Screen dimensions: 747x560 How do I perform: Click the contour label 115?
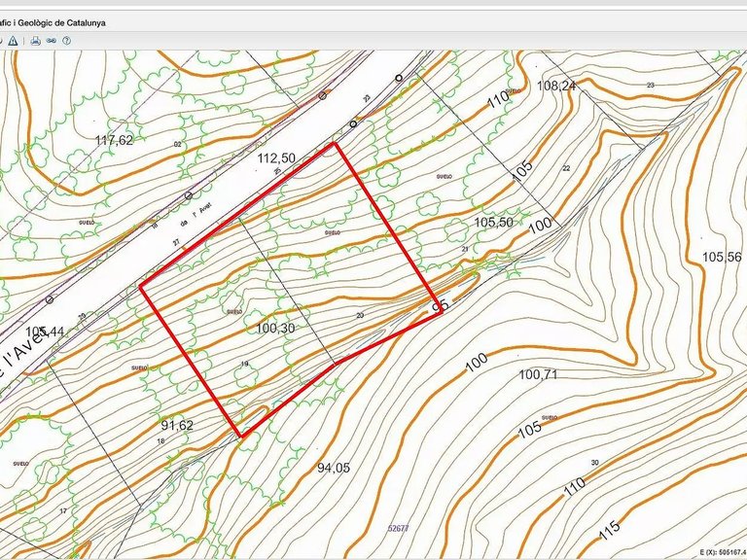point(609,530)
